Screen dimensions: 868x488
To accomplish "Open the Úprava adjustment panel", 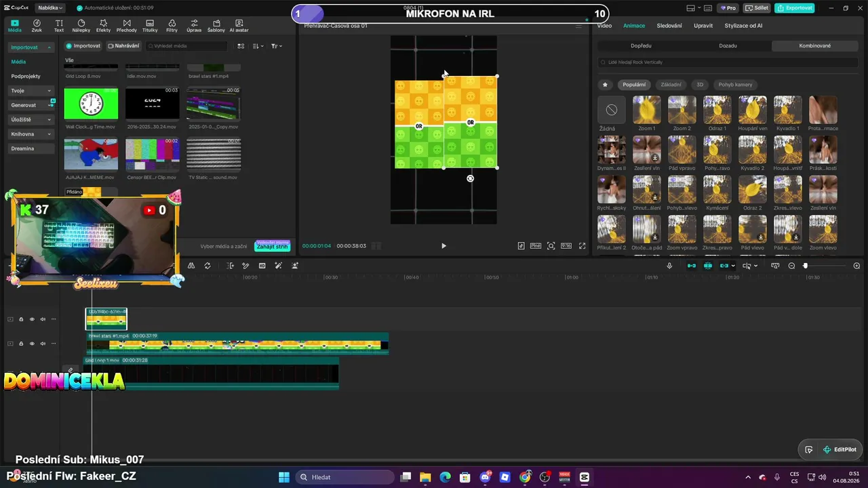I will (x=194, y=26).
